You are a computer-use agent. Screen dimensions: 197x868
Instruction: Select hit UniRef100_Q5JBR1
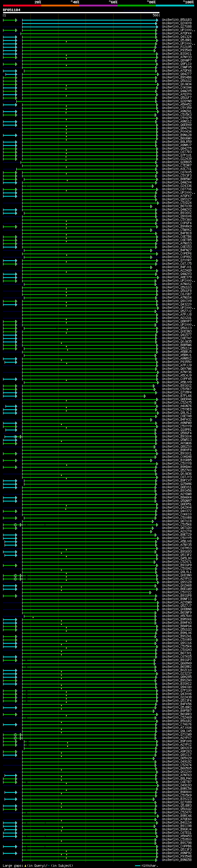click(177, 40)
